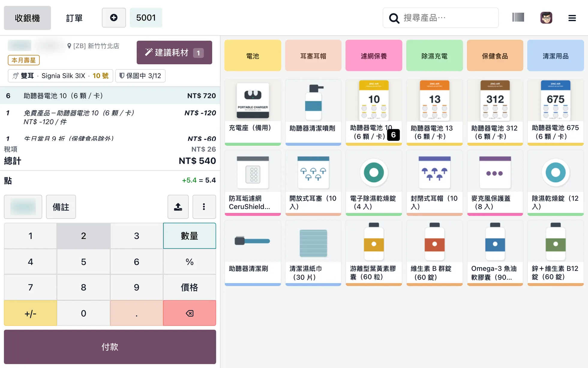Click the 付款 payment button
The height and width of the screenshot is (368, 588).
[110, 347]
